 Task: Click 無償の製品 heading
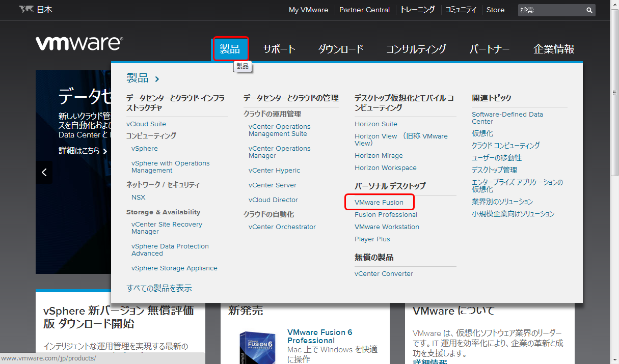click(374, 258)
